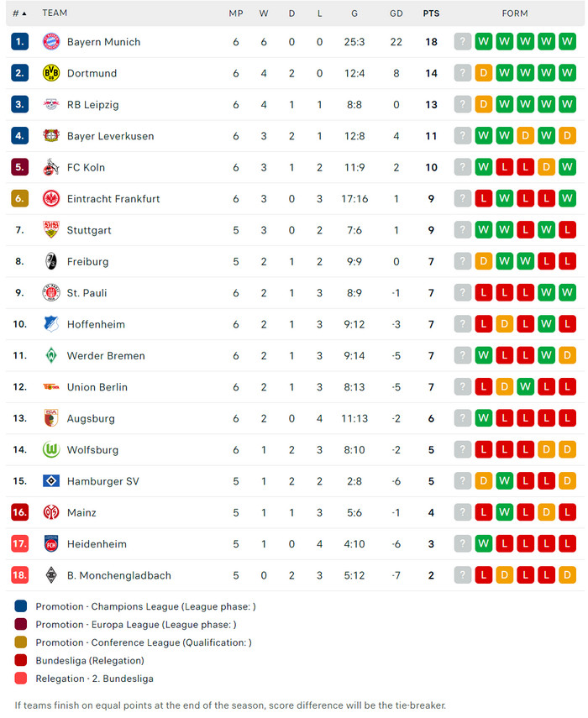Click the Wolfsburg green W logo
Screen dimensions: 588x718
click(51, 450)
